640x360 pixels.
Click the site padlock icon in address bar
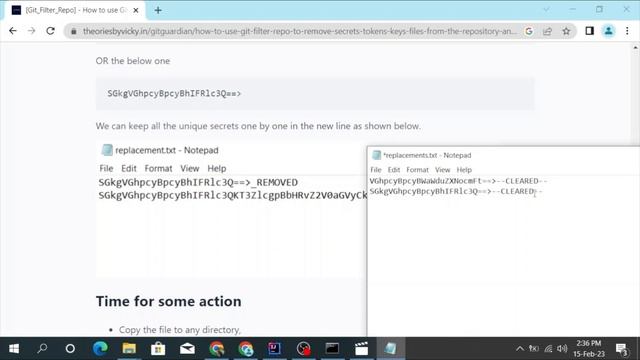74,31
